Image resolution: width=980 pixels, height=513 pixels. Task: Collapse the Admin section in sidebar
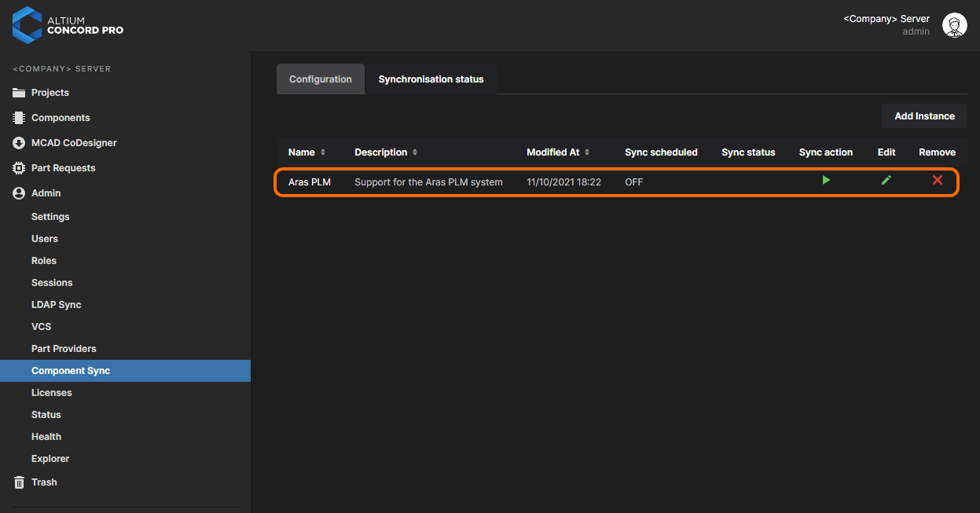pos(46,193)
